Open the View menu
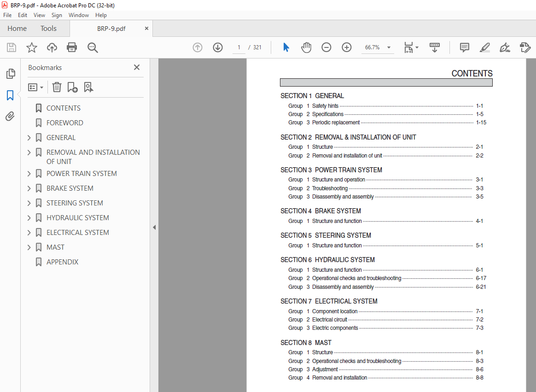Viewport: 536px width, 392px height. (x=39, y=15)
